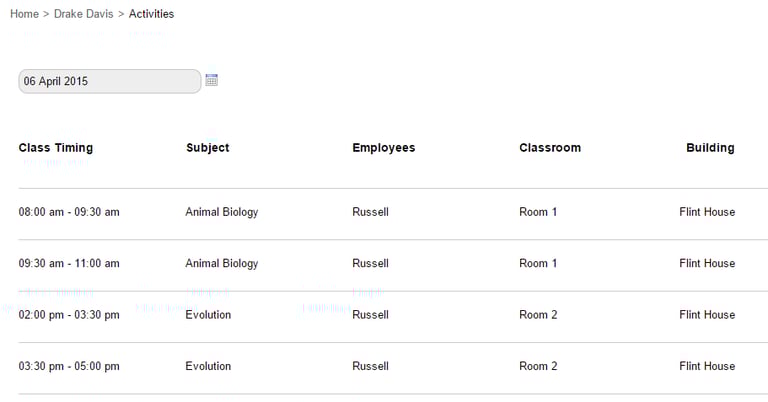
Task: Select the 08:00 am - 09:30 am class timing
Action: [x=69, y=212]
